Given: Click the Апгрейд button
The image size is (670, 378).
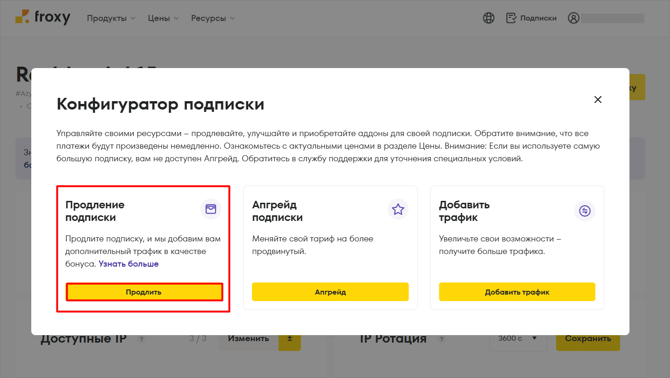Looking at the screenshot, I should click(330, 292).
